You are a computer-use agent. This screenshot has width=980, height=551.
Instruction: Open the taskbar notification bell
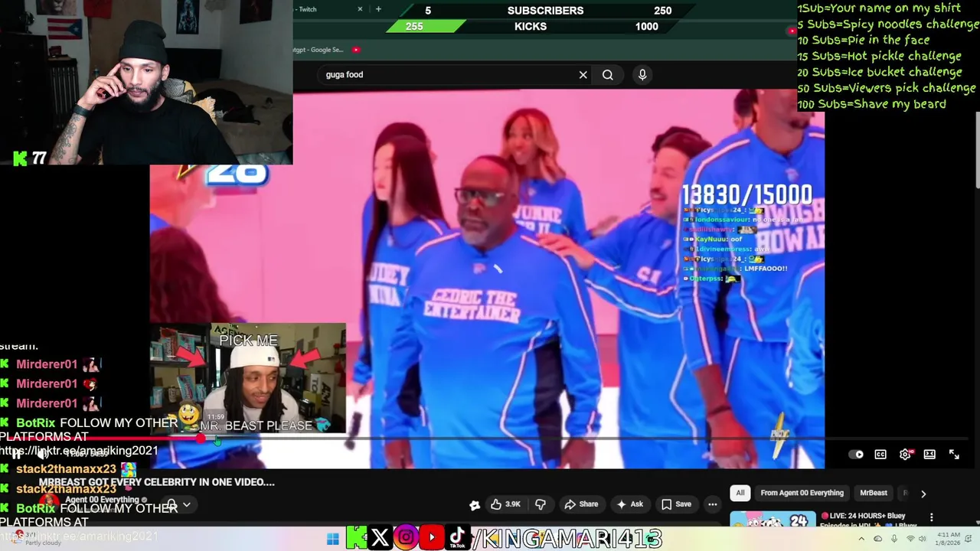click(x=970, y=539)
